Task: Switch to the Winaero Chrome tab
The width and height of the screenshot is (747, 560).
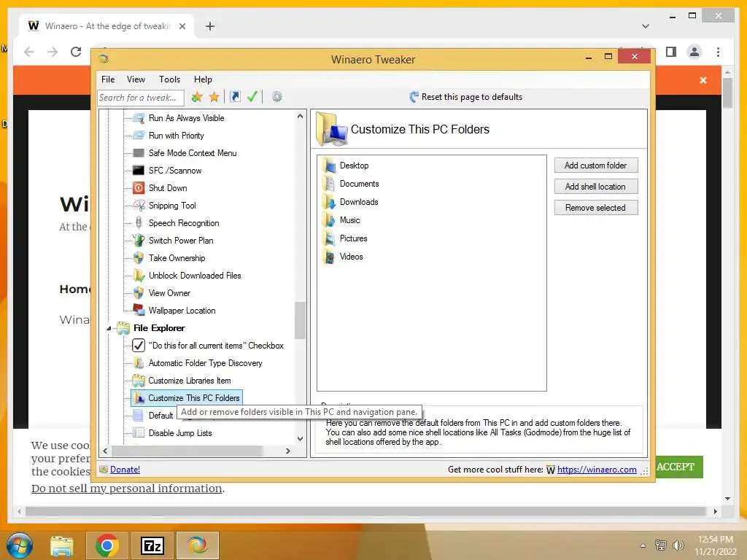Action: click(x=107, y=26)
